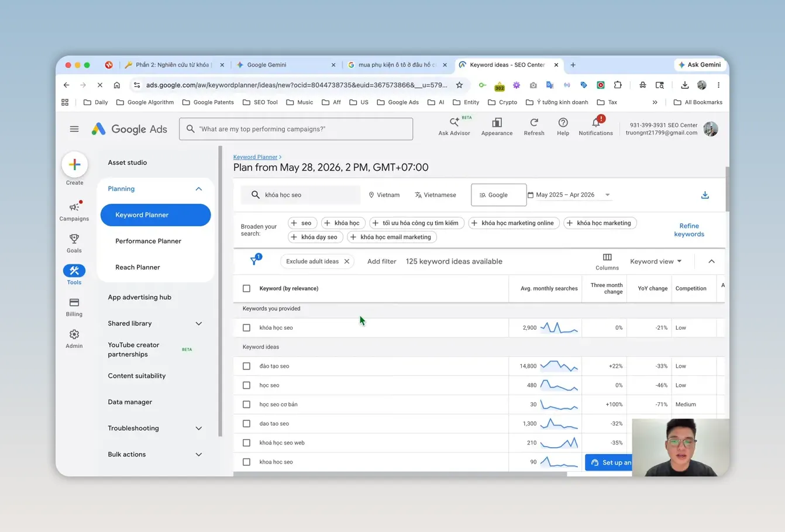The width and height of the screenshot is (785, 532).
Task: Check the 'khoá học seo web' checkbox
Action: tap(246, 443)
